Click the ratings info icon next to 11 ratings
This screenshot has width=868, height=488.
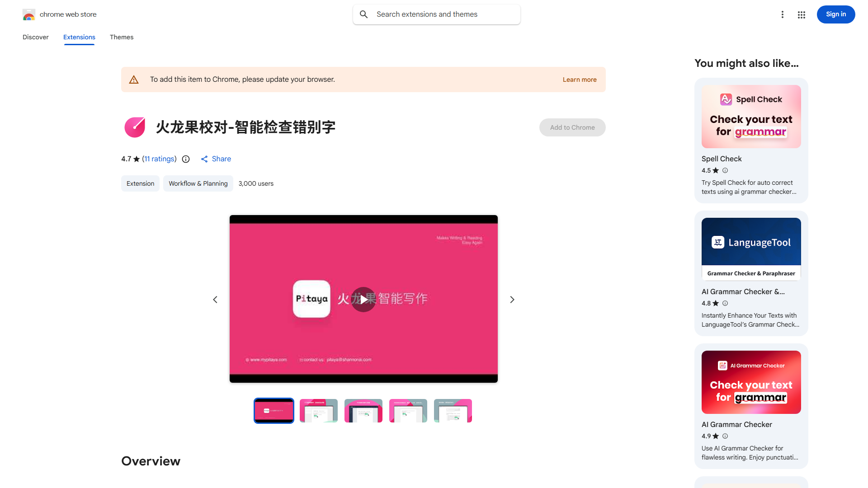pyautogui.click(x=186, y=159)
